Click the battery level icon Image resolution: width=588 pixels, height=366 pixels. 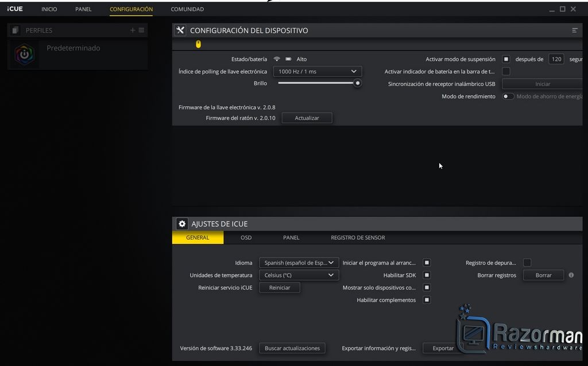click(288, 59)
